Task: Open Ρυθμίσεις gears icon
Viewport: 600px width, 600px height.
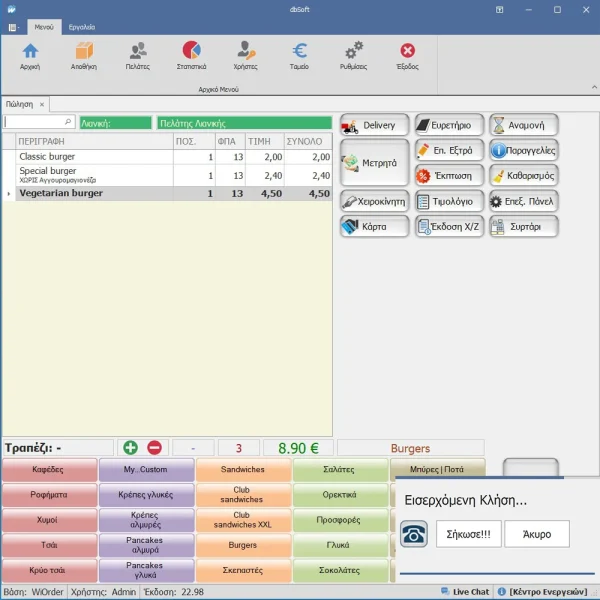Action: (x=353, y=52)
